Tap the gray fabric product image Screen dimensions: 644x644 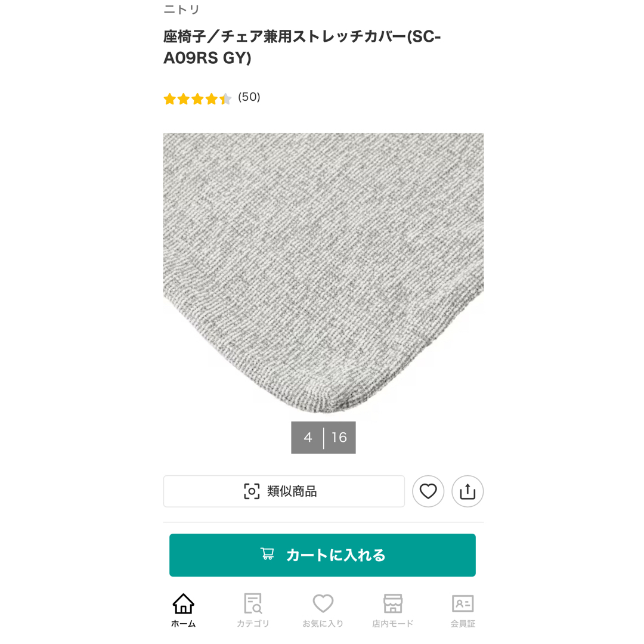[323, 273]
